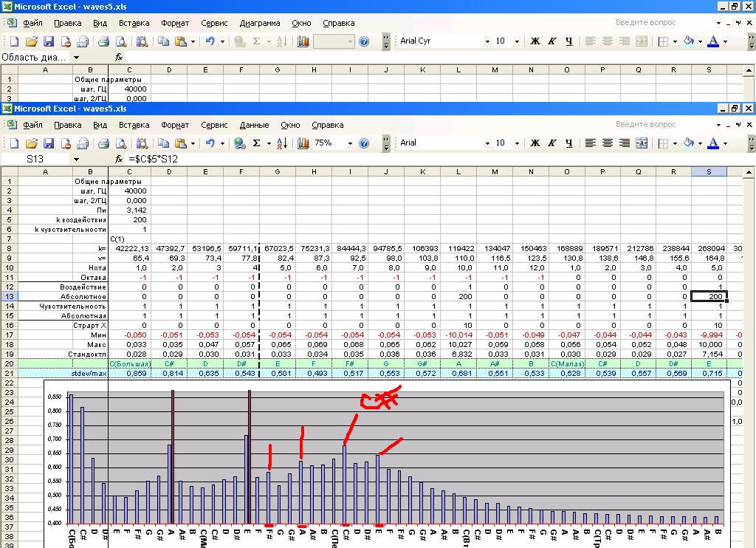Toggle Italic (К) in background chart window

tap(552, 41)
